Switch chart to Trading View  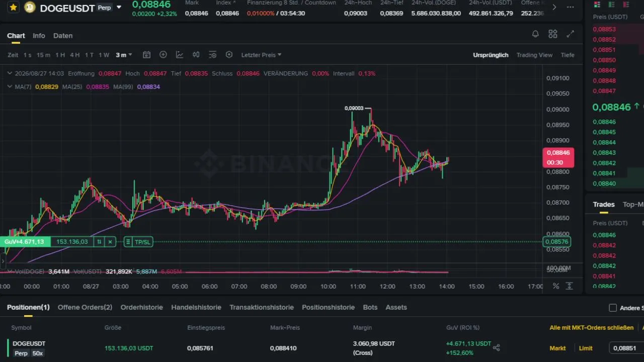point(534,55)
